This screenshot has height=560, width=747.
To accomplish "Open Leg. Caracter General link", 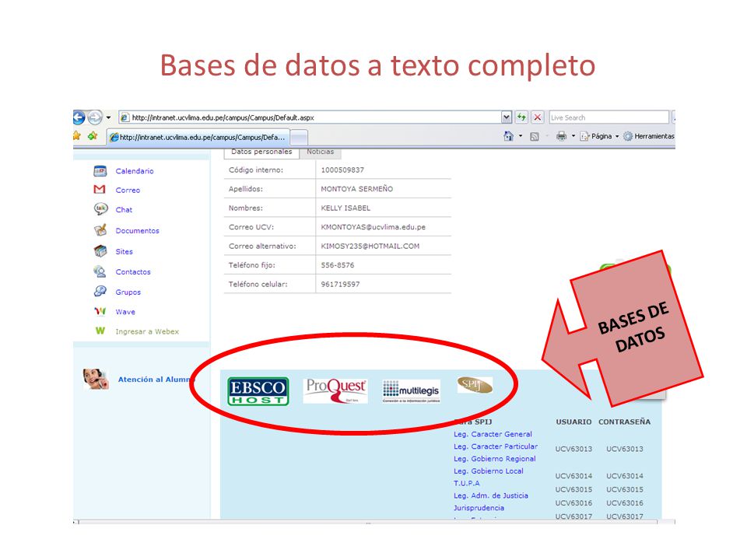I will click(x=493, y=434).
